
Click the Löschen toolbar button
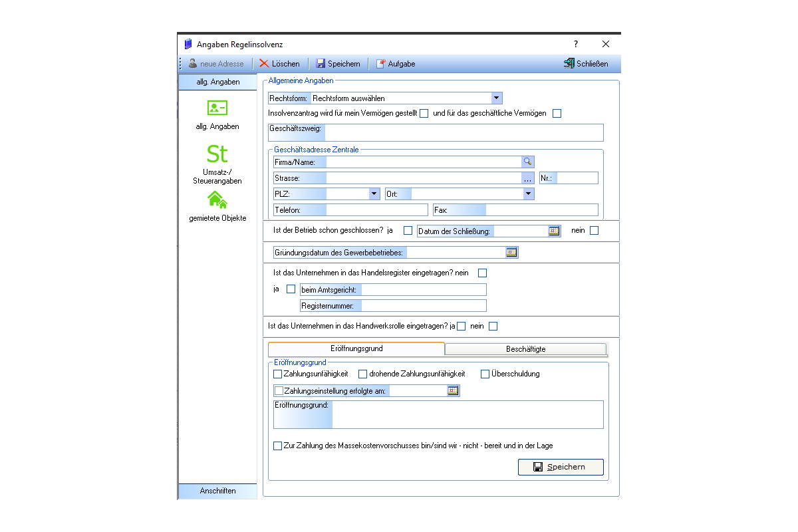pos(279,64)
